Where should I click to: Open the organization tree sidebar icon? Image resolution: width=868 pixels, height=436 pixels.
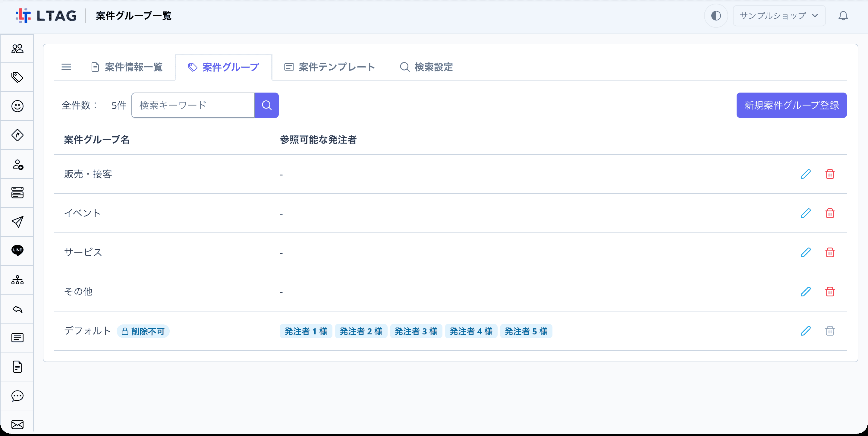(17, 280)
